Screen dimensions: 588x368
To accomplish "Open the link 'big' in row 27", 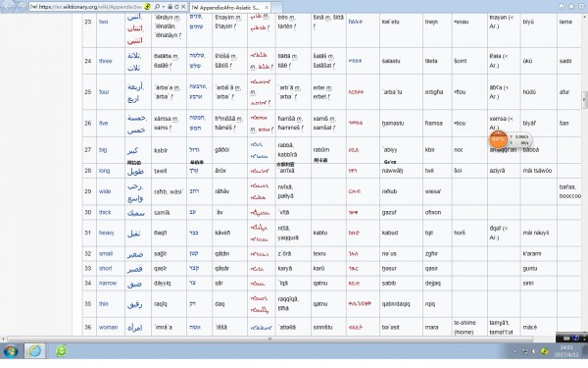I will coord(103,150).
